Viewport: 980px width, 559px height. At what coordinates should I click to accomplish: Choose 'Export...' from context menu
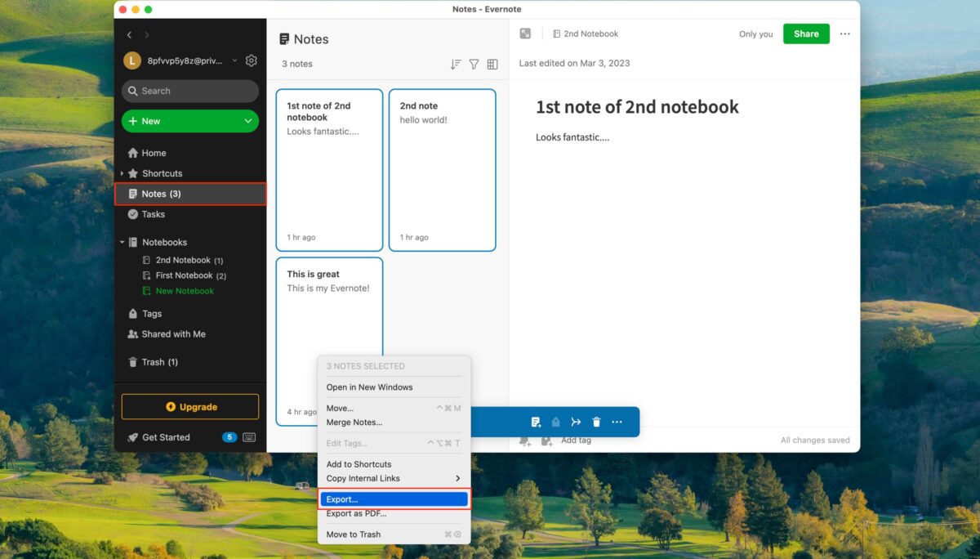393,499
